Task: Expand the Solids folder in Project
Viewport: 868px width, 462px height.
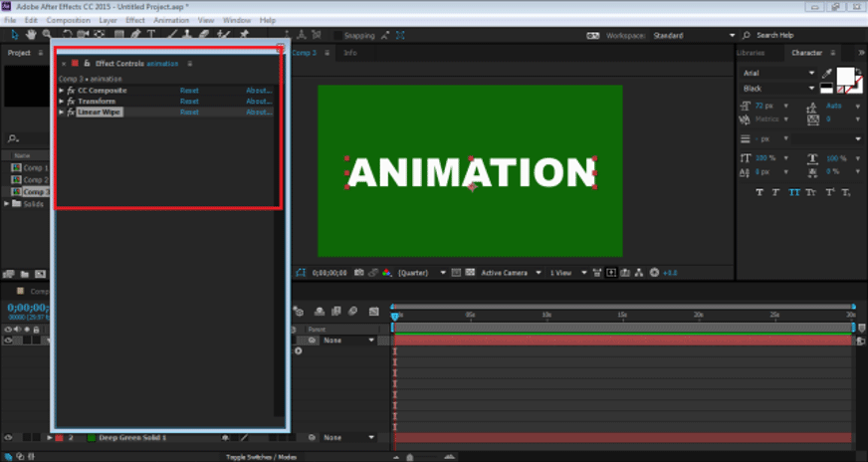Action: point(7,204)
